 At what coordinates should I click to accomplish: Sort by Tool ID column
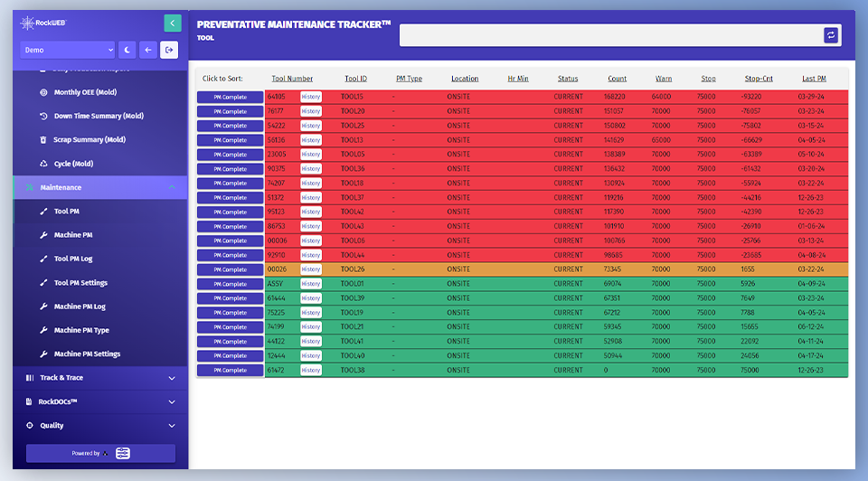point(356,79)
